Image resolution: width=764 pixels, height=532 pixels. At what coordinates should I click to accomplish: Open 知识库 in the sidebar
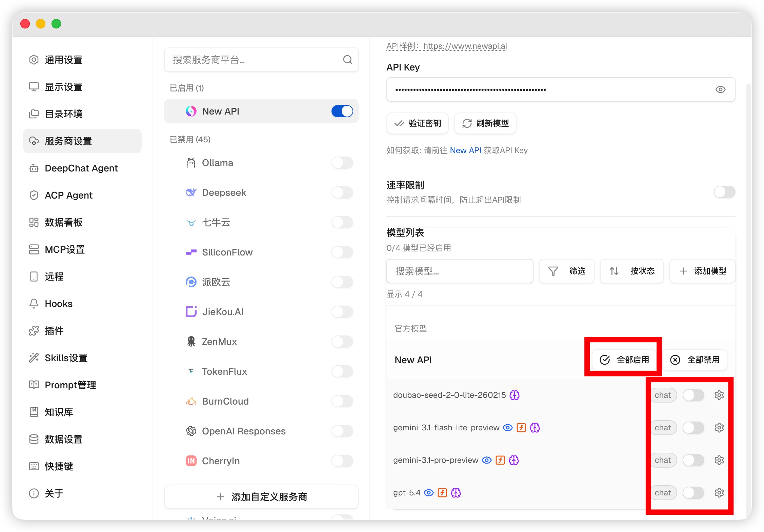pos(82,412)
